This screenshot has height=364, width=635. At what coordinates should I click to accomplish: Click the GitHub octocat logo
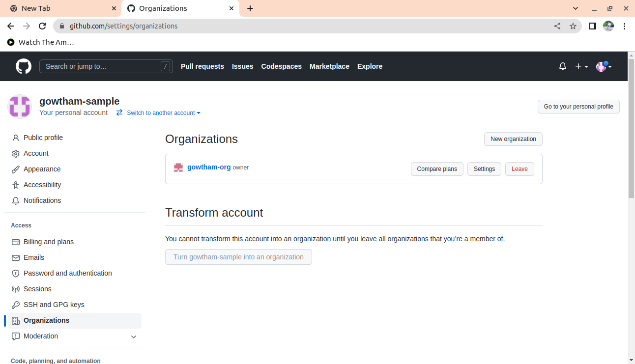click(24, 66)
